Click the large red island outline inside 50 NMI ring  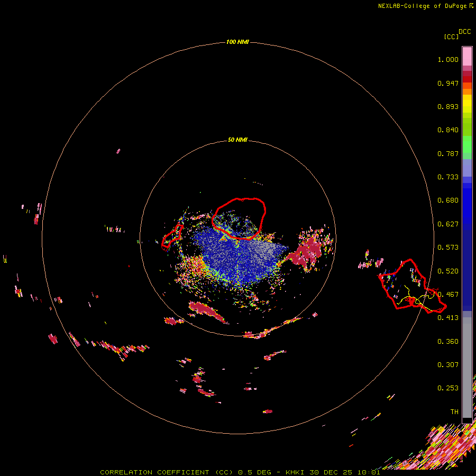239,218
